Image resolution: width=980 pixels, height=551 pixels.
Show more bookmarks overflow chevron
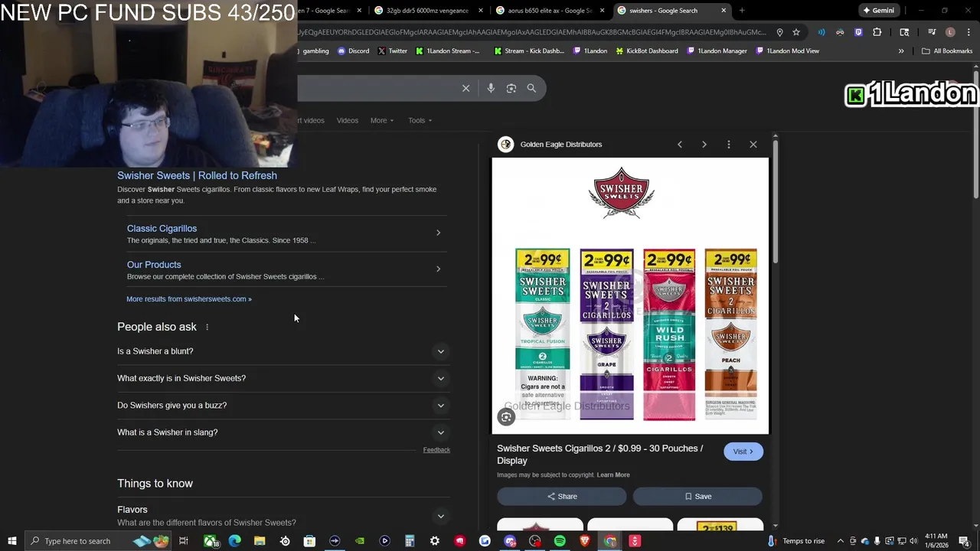coord(901,51)
